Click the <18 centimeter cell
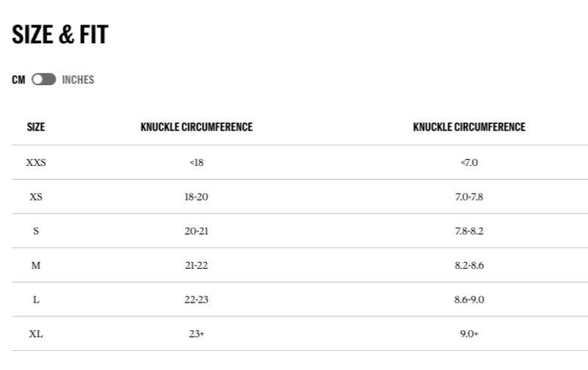This screenshot has height=370, width=588. click(196, 162)
